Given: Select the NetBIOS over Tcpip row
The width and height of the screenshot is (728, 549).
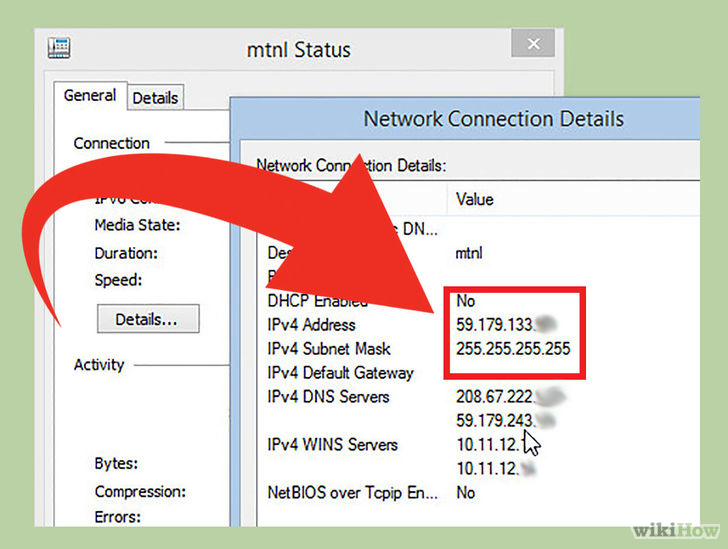Looking at the screenshot, I should pyautogui.click(x=479, y=493).
